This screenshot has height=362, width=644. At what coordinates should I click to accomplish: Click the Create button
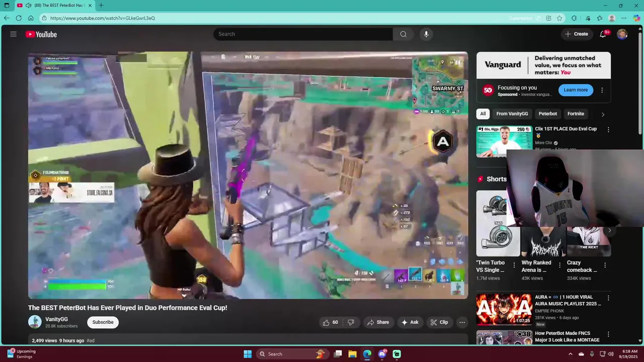(577, 34)
